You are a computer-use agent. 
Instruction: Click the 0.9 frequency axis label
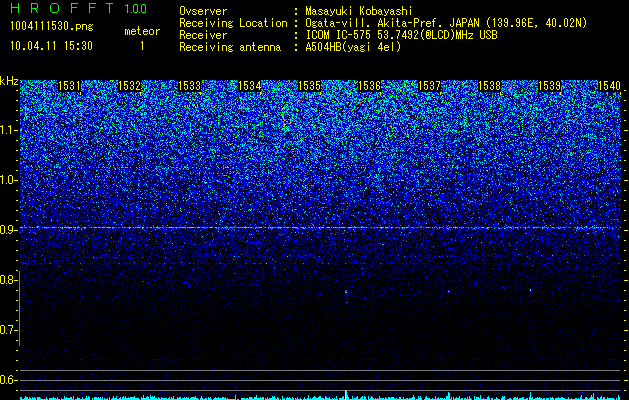pyautogui.click(x=8, y=230)
